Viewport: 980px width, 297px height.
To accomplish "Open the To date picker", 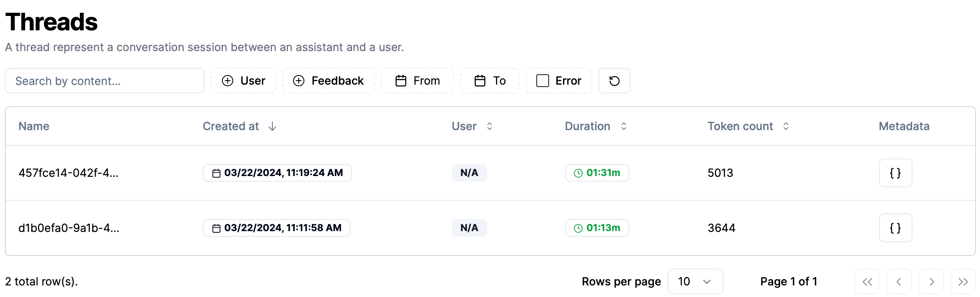I will click(x=490, y=81).
